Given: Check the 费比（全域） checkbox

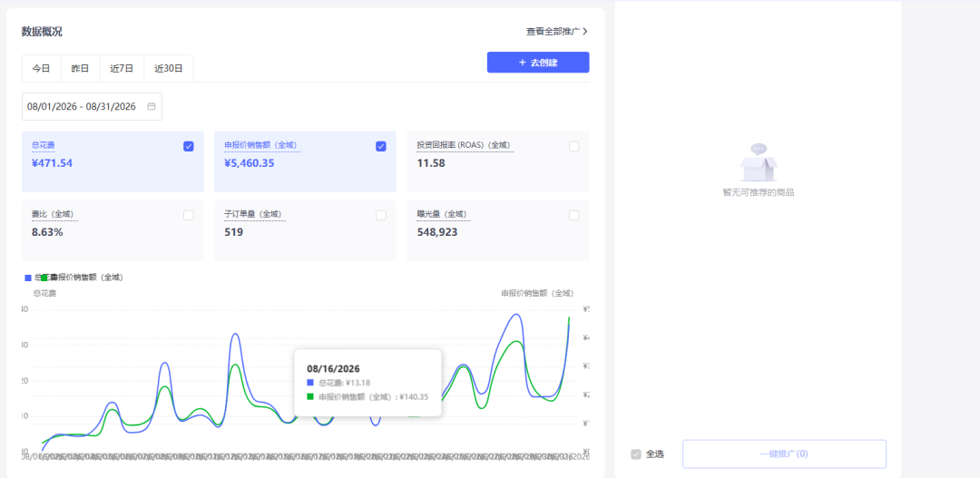Looking at the screenshot, I should pos(189,215).
